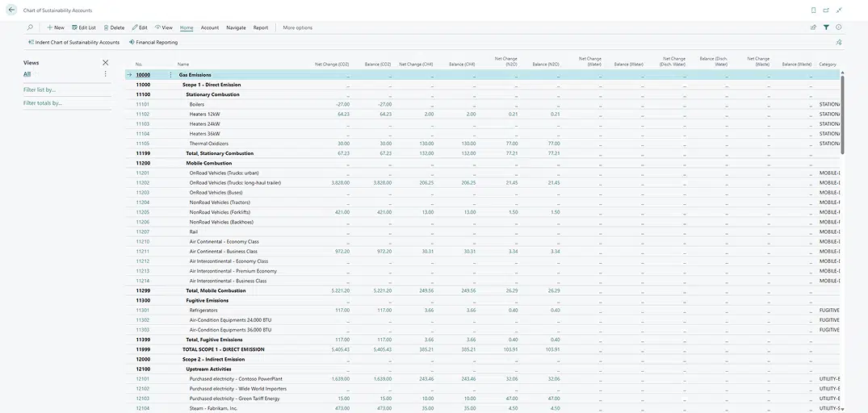Select the All view
Image resolution: width=868 pixels, height=413 pixels.
[27, 74]
